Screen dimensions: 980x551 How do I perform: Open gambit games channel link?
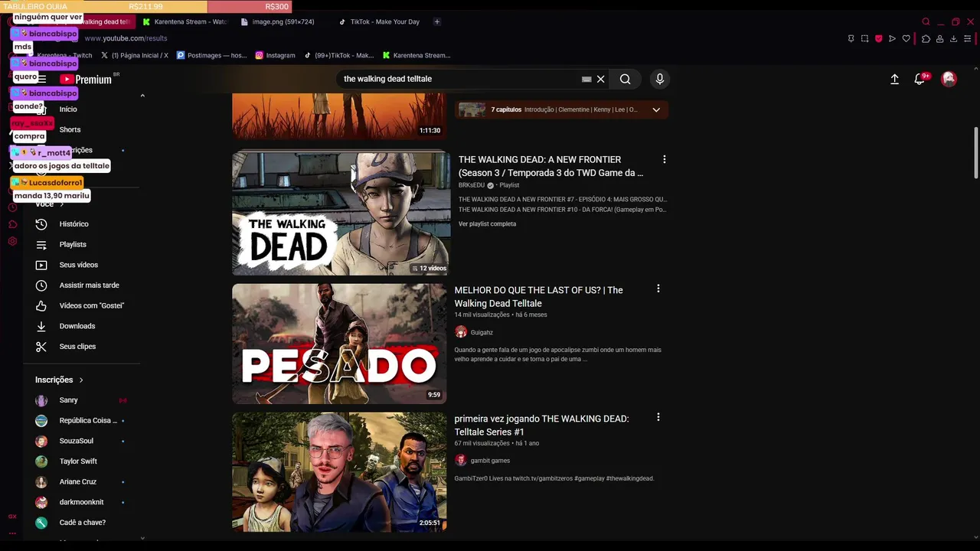[490, 461]
